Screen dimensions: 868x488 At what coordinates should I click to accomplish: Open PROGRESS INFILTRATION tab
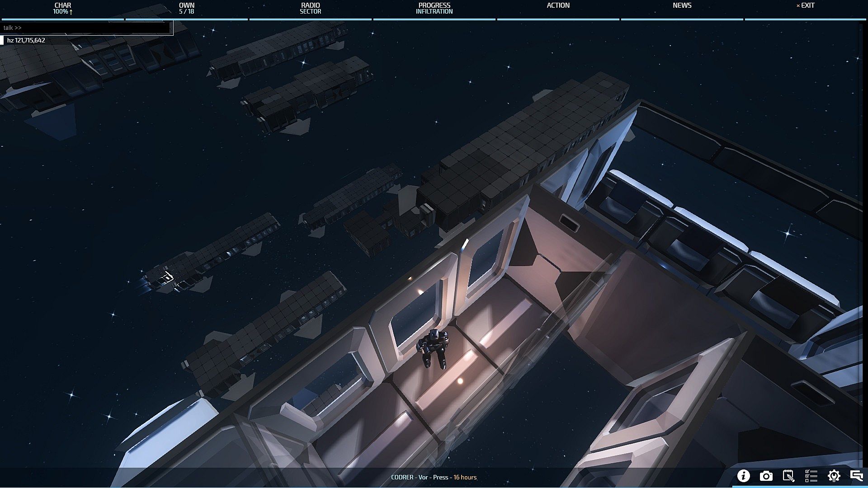click(434, 8)
